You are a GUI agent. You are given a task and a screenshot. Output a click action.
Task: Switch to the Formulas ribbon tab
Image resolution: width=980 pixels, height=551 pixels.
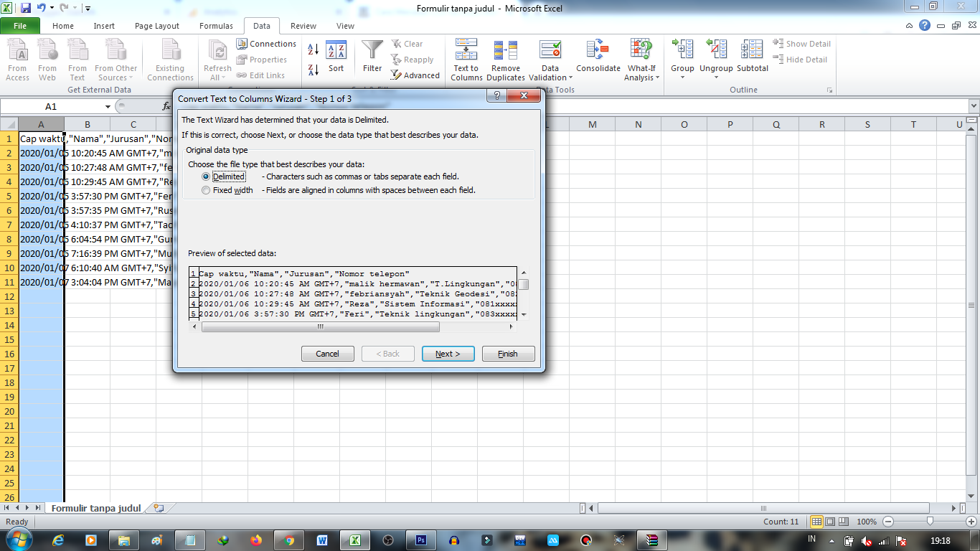point(215,26)
